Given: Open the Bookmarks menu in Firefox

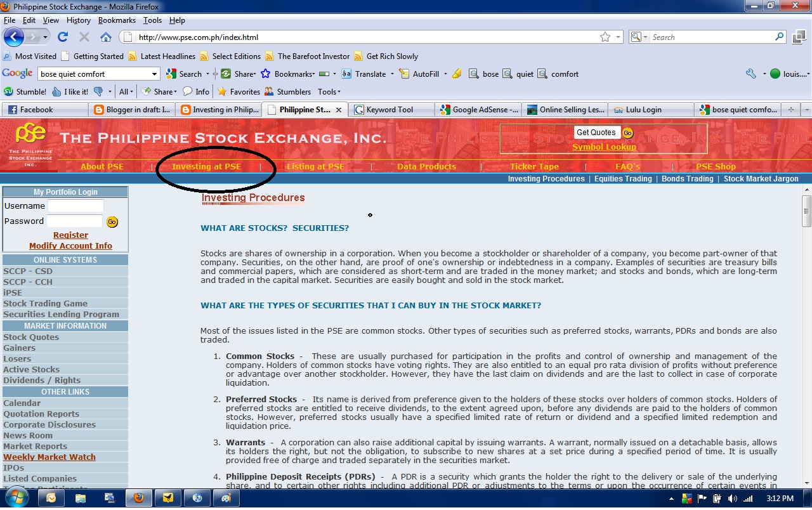Looking at the screenshot, I should click(x=117, y=20).
